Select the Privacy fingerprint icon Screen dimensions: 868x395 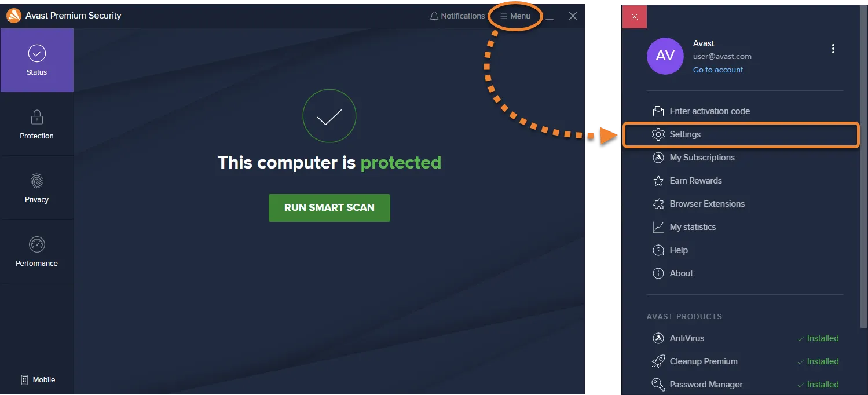(x=36, y=181)
